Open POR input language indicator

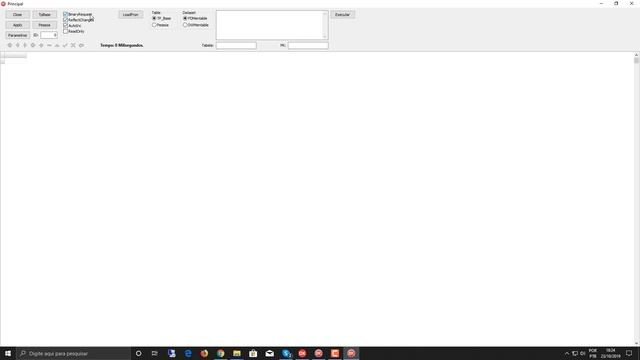click(593, 353)
